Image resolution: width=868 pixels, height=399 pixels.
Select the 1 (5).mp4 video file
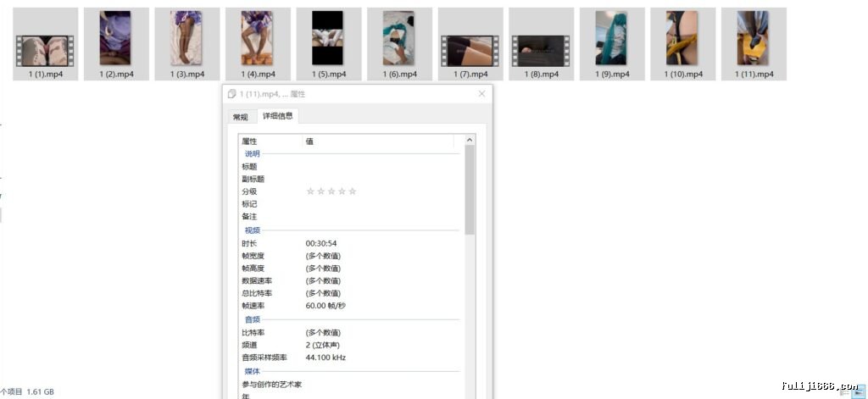(329, 44)
